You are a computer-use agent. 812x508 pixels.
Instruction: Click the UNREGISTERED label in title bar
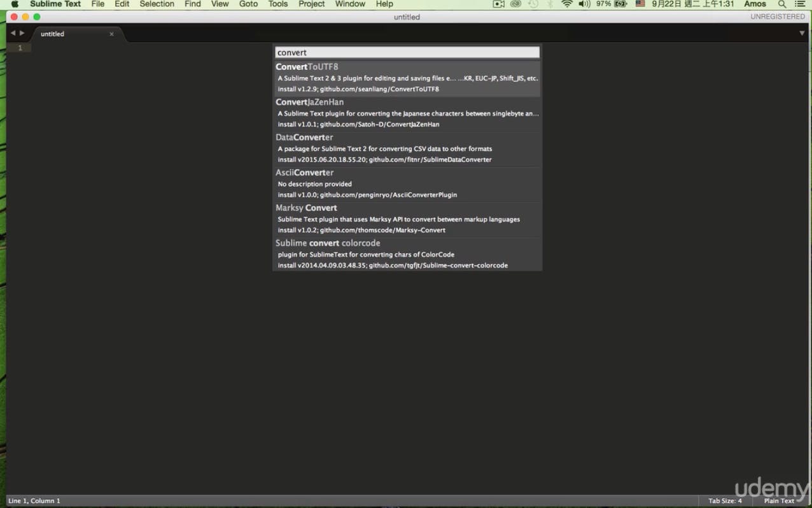[777, 17]
